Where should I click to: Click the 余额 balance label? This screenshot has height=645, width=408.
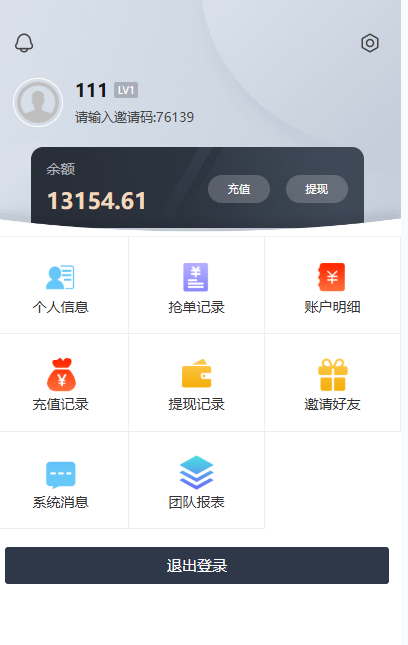pyautogui.click(x=60, y=169)
